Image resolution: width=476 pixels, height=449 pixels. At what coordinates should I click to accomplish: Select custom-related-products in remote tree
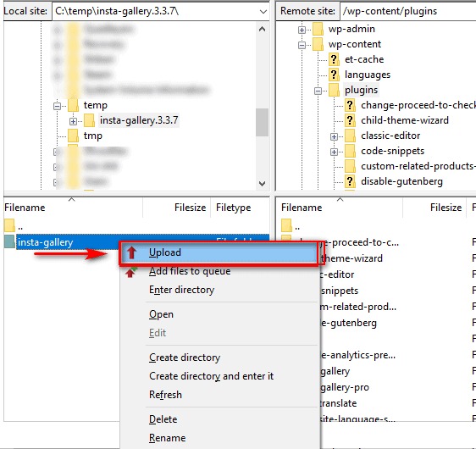pyautogui.click(x=418, y=166)
